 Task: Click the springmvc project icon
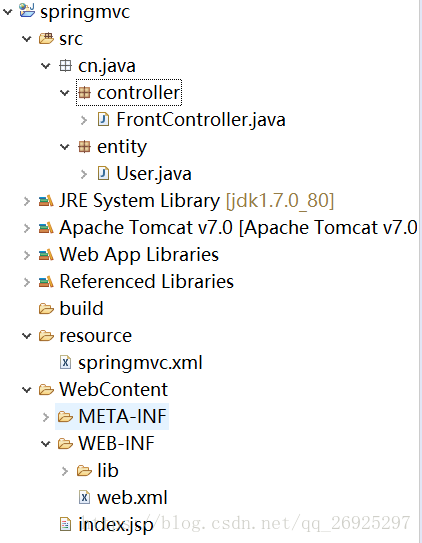coord(27,10)
